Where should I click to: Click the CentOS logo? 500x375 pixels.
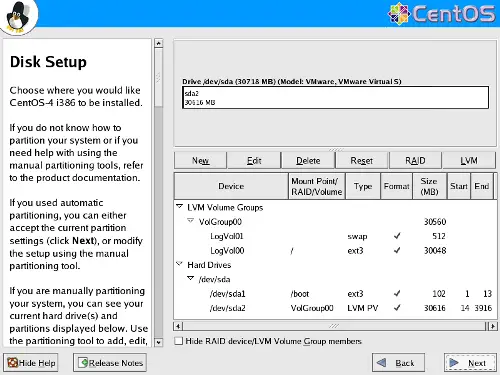coord(442,14)
